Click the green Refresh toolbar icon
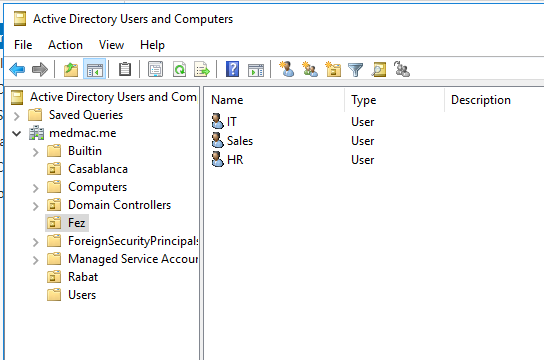This screenshot has height=360, width=544. pos(179,69)
